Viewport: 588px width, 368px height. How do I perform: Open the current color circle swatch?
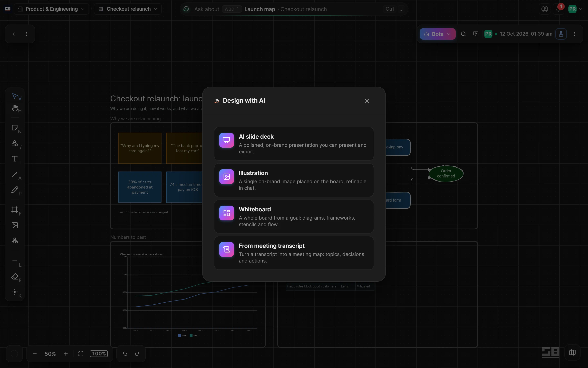(x=14, y=354)
